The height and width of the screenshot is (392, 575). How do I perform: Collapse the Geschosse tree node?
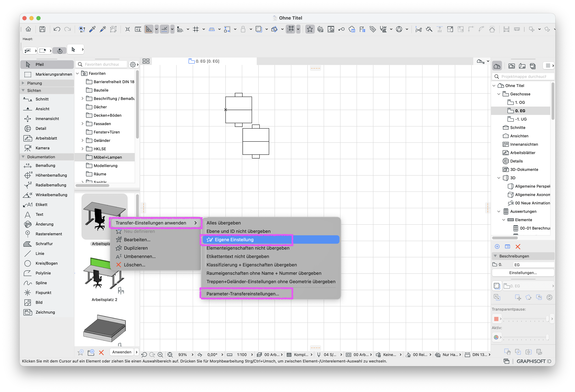coord(499,94)
